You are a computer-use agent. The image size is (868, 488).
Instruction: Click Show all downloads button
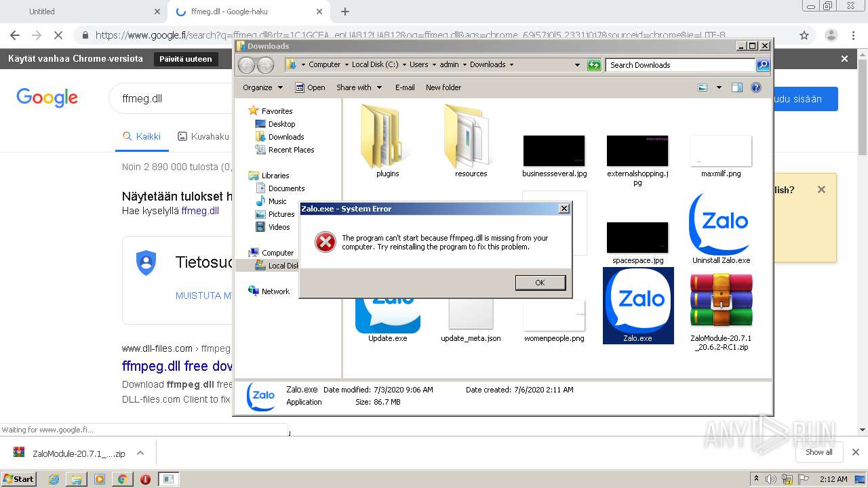819,452
